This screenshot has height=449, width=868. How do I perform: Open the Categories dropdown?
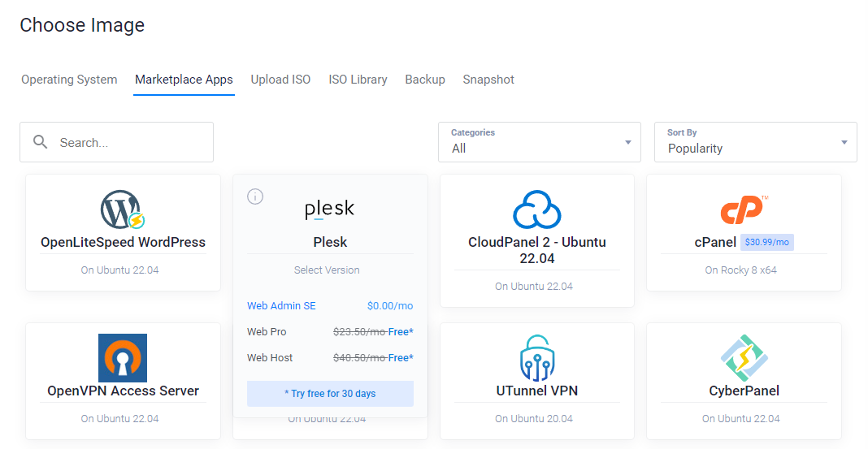coord(539,142)
